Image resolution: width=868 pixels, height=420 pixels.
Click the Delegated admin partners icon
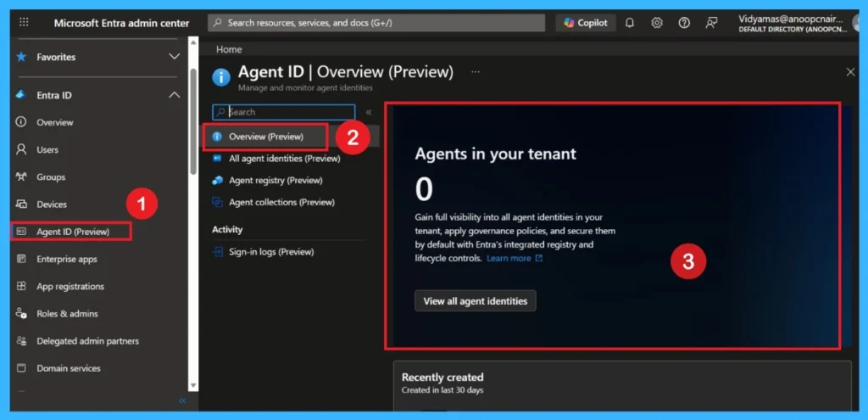coord(21,341)
